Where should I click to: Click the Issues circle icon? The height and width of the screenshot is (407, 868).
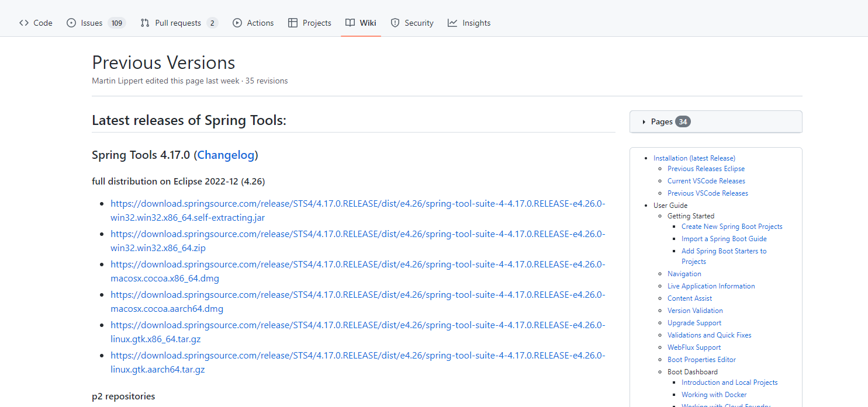click(71, 23)
